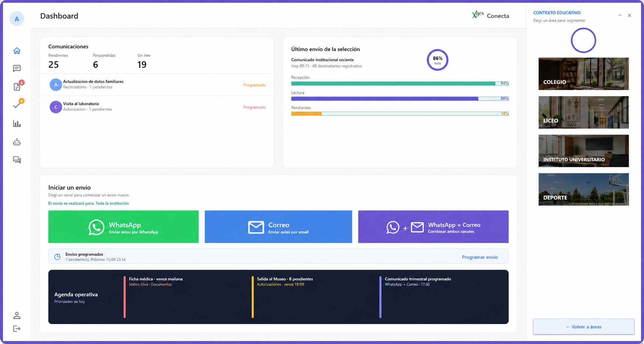Click the clock icon in Envíos programados

pos(57,256)
